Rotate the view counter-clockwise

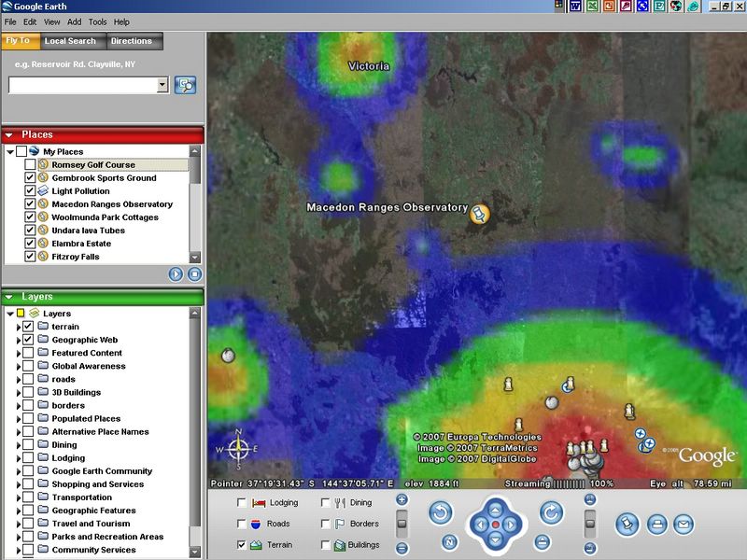coord(441,512)
